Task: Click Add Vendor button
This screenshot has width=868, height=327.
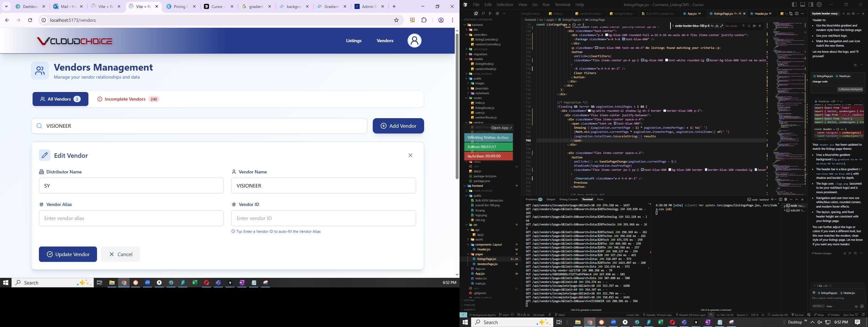Action: (398, 126)
